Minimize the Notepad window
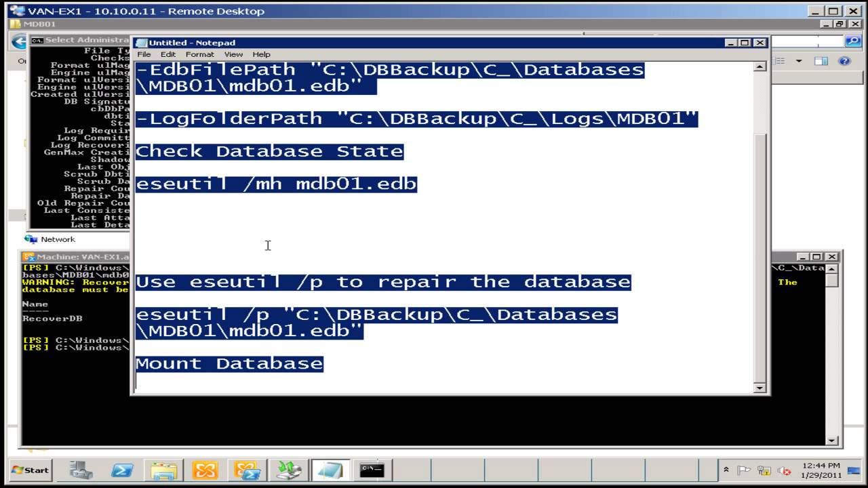Viewport: 868px width, 488px height. [730, 43]
